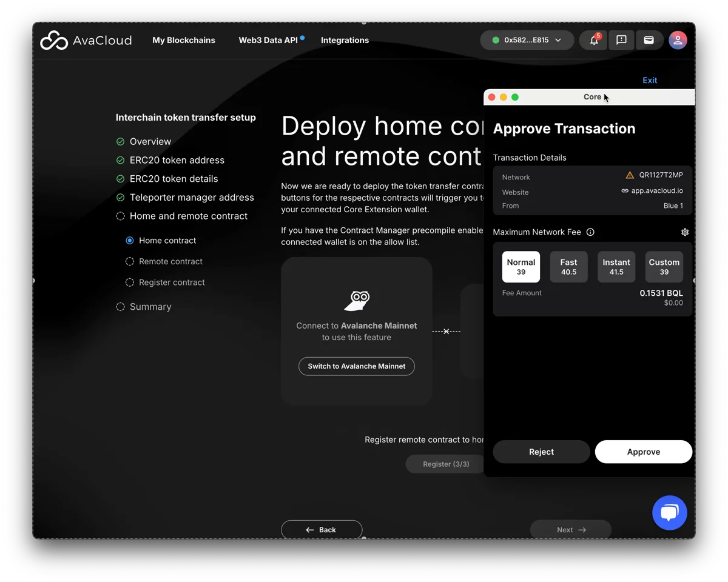Viewport: 728px width, 582px height.
Task: Select the Normal fee option
Action: (x=521, y=267)
